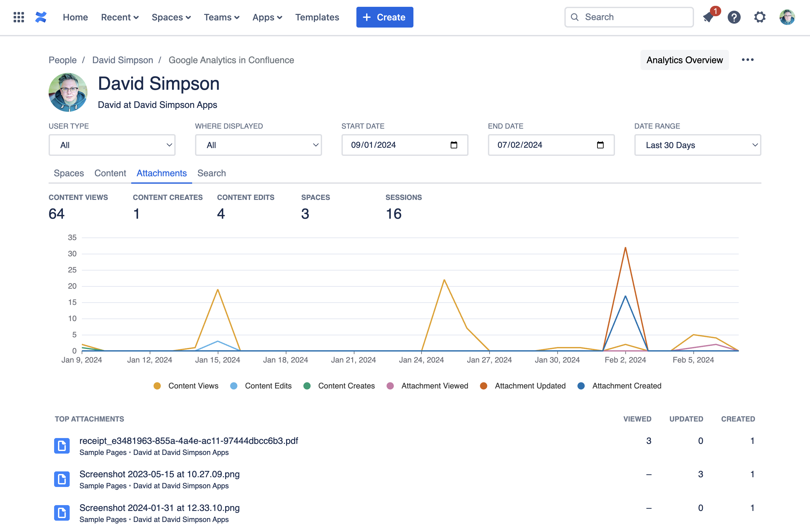This screenshot has height=532, width=810.
Task: Open the Start Date calendar picker icon
Action: [x=454, y=145]
